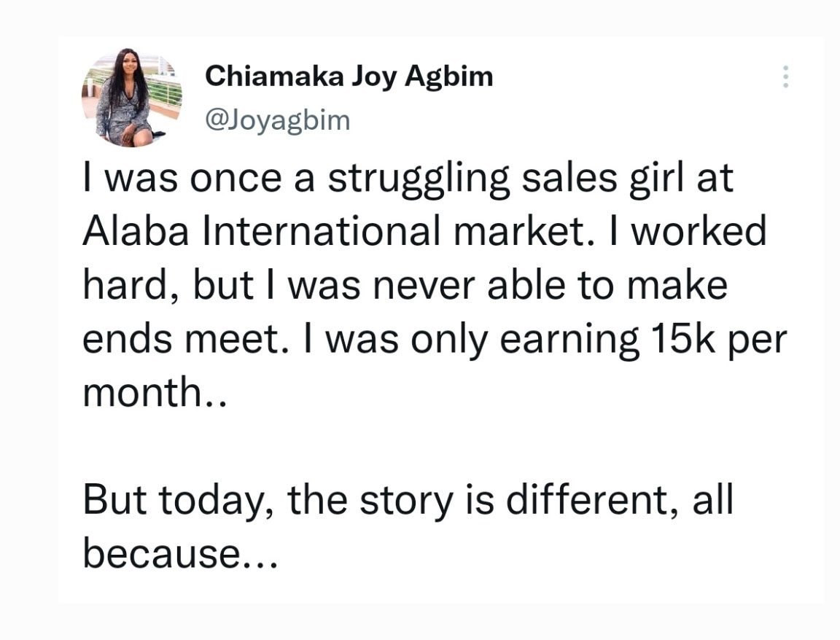Open the three-dot more options menu
Screen dimensions: 840x640
tap(785, 77)
